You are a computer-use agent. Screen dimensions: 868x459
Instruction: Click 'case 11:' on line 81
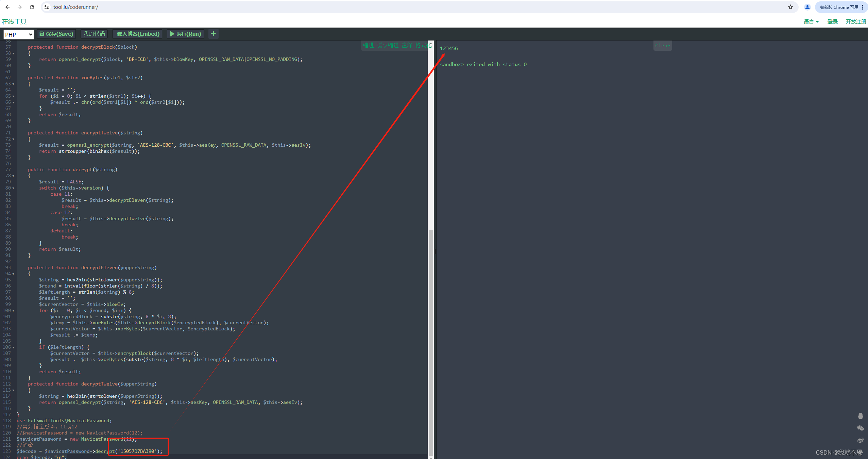(x=62, y=194)
